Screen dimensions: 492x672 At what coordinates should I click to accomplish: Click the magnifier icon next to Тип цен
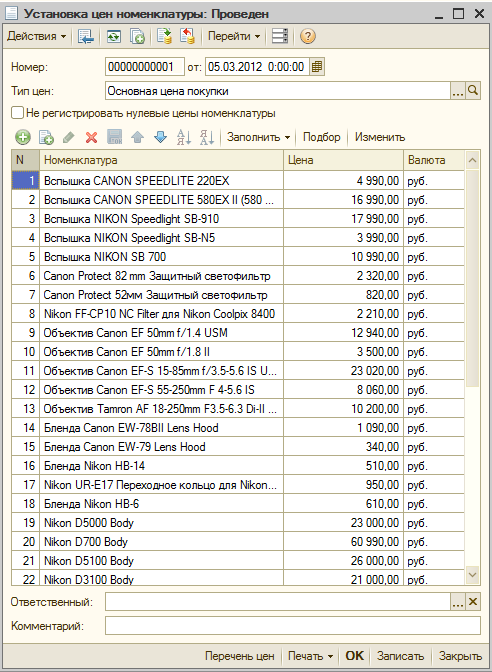pos(473,91)
